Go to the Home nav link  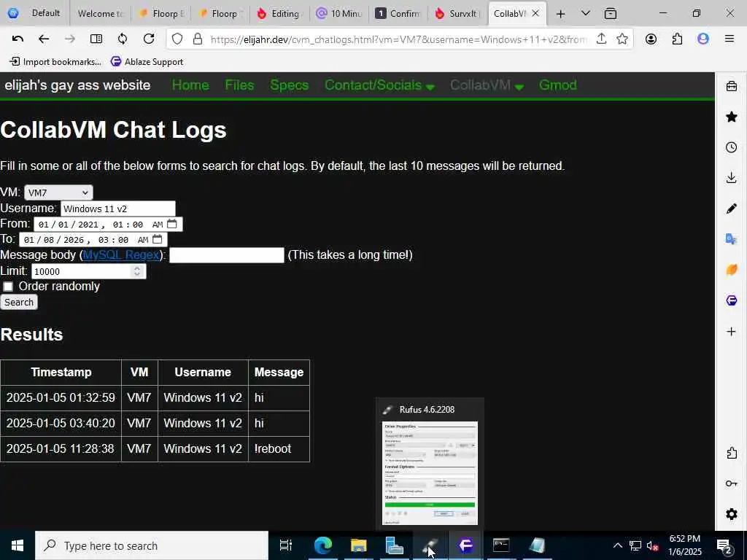pos(190,85)
